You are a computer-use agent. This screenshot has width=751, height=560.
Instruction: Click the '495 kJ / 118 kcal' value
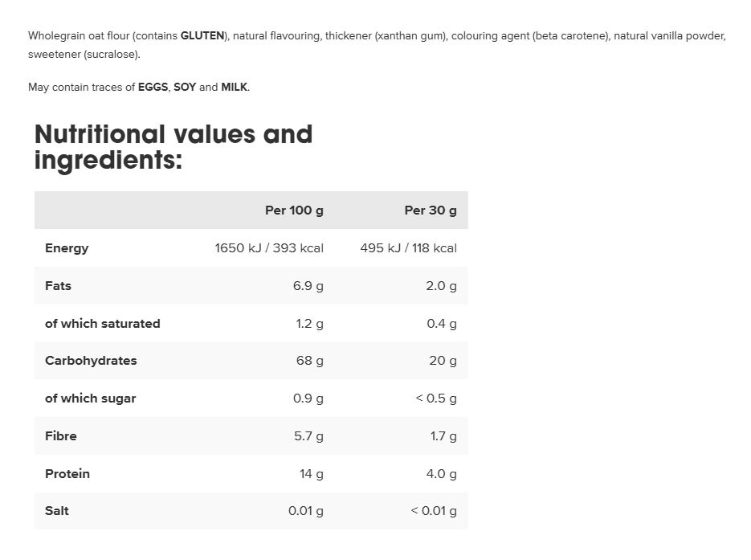409,248
